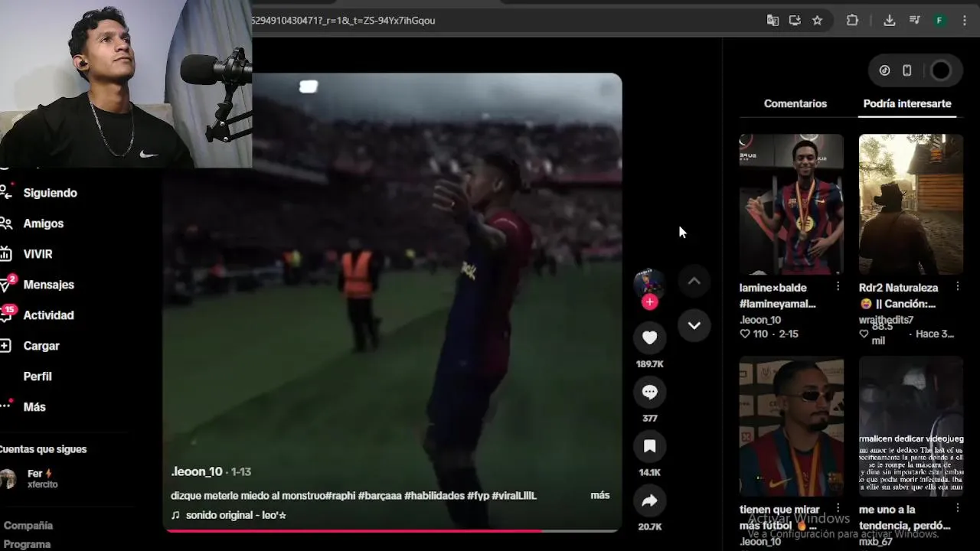Click 'Cuentas que sigues' heading

pyautogui.click(x=43, y=449)
